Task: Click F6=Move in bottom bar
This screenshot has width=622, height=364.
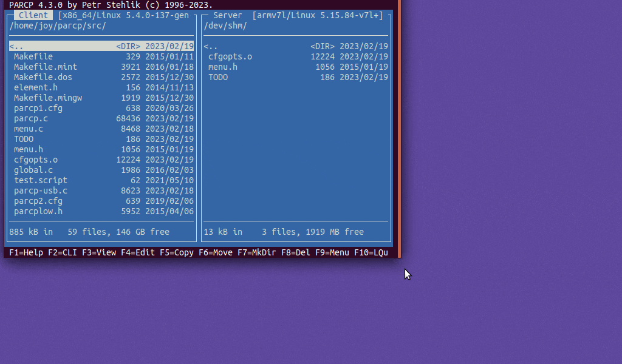Action: tap(216, 252)
